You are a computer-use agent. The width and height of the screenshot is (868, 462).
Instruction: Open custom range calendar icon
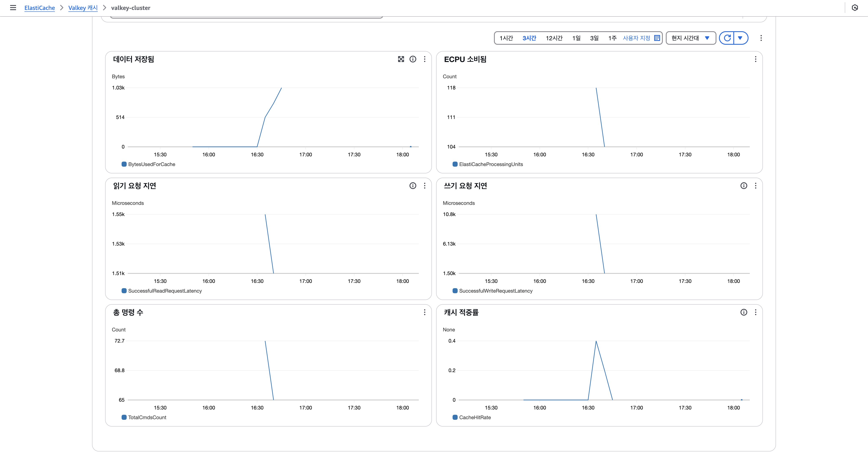click(x=657, y=38)
